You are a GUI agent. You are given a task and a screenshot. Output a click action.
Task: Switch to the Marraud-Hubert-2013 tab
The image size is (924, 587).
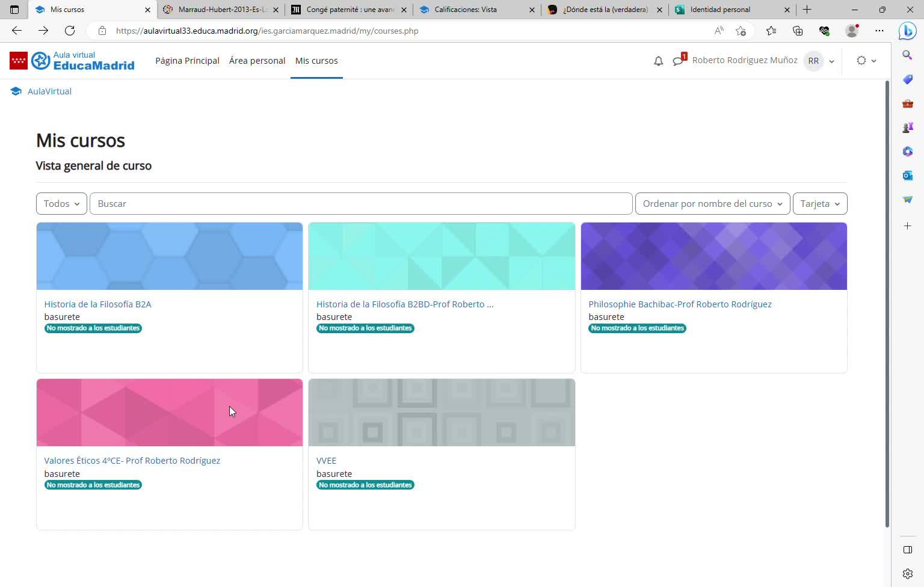coord(221,10)
